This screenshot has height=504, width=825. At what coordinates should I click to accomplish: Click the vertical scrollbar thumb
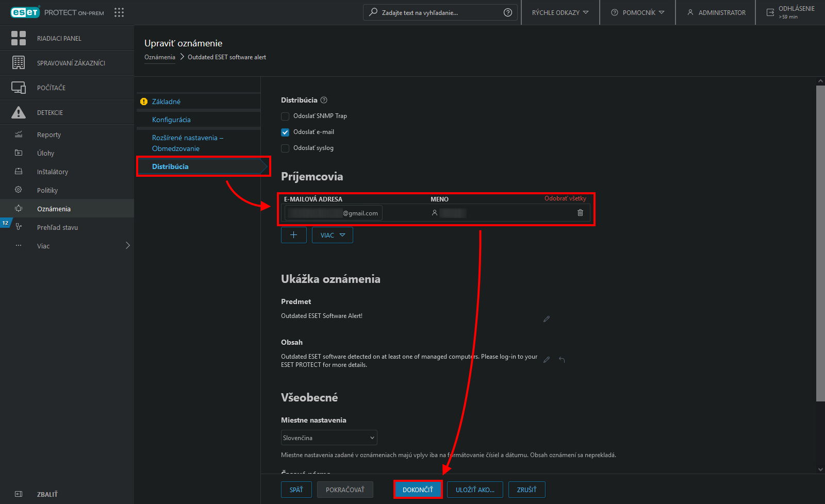[820, 243]
